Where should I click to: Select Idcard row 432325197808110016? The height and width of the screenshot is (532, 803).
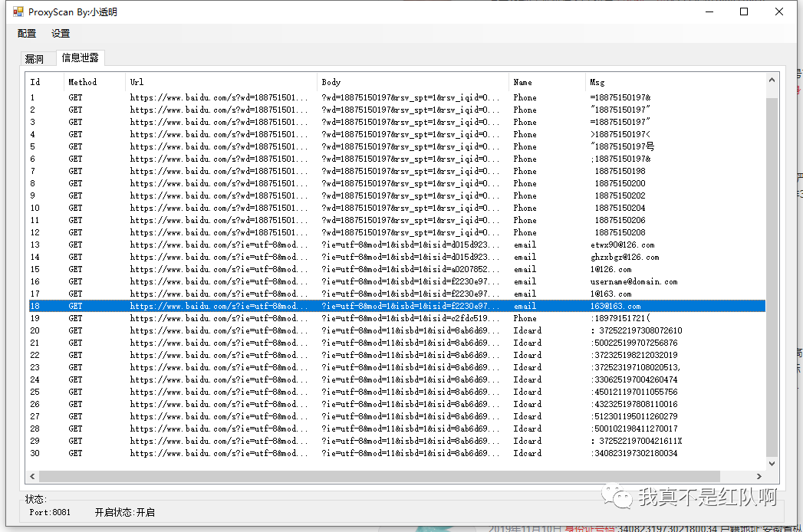click(397, 405)
